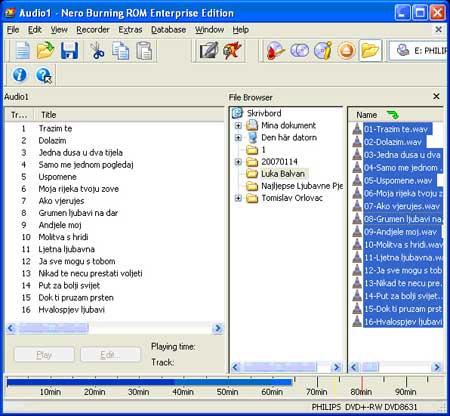The width and height of the screenshot is (450, 416).
Task: Select the Luka Balvan folder
Action: click(283, 174)
